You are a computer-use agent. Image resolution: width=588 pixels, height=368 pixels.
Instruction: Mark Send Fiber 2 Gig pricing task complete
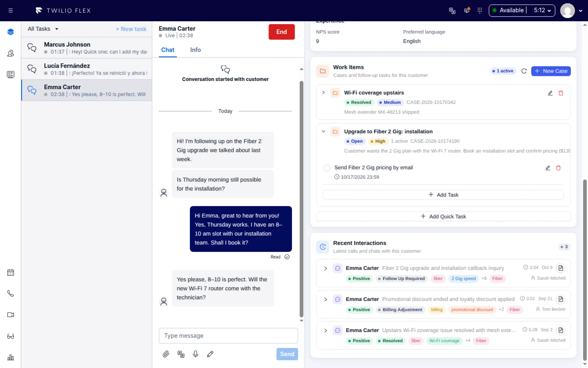click(327, 168)
